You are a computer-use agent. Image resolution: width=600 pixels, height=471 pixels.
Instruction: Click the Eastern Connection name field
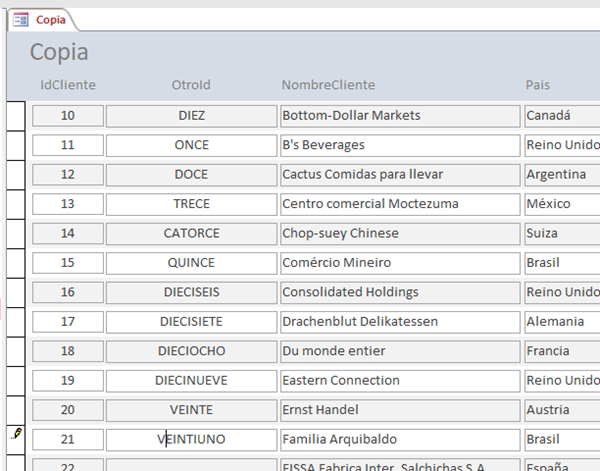coord(400,381)
